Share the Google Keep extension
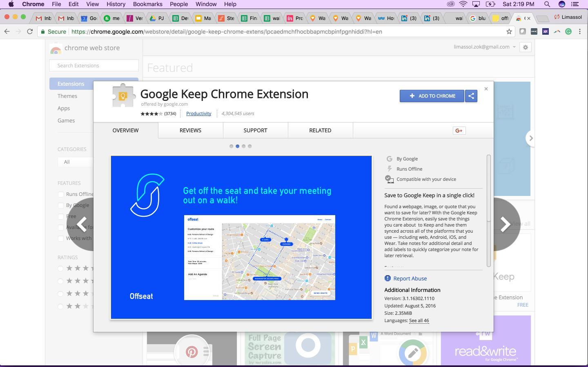Image resolution: width=588 pixels, height=367 pixels. coord(471,96)
